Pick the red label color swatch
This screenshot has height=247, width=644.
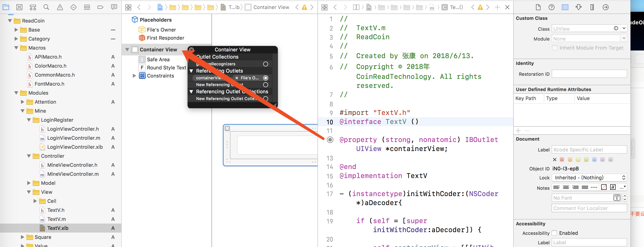click(562, 159)
